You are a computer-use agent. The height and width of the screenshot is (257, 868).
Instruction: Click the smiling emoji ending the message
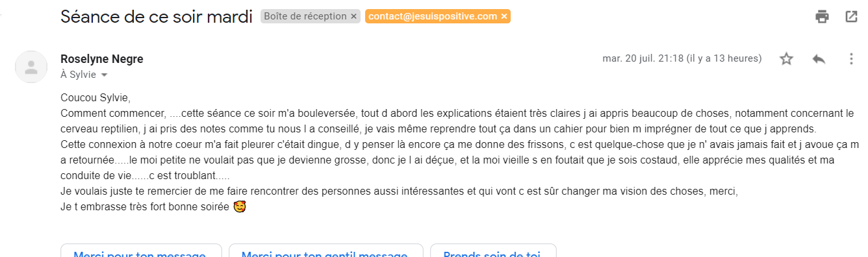point(240,207)
